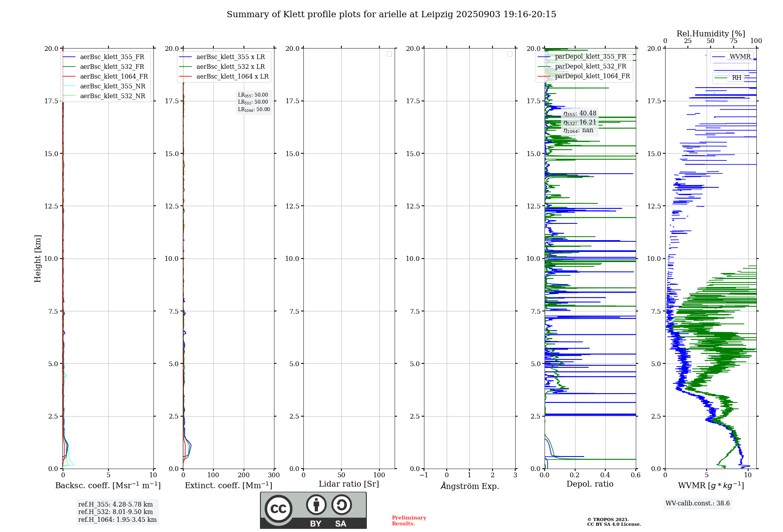Click the empty legend box in Ångström plot
The width and height of the screenshot is (783, 532).
tap(510, 54)
